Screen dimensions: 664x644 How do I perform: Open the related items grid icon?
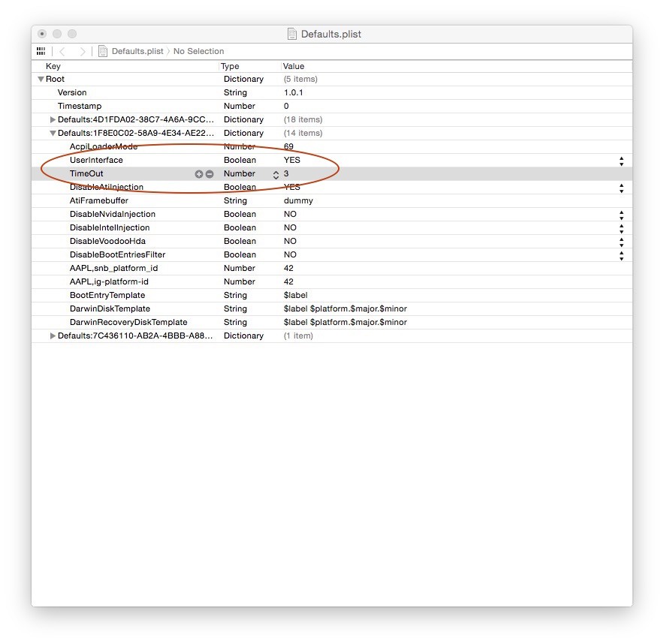[x=41, y=51]
